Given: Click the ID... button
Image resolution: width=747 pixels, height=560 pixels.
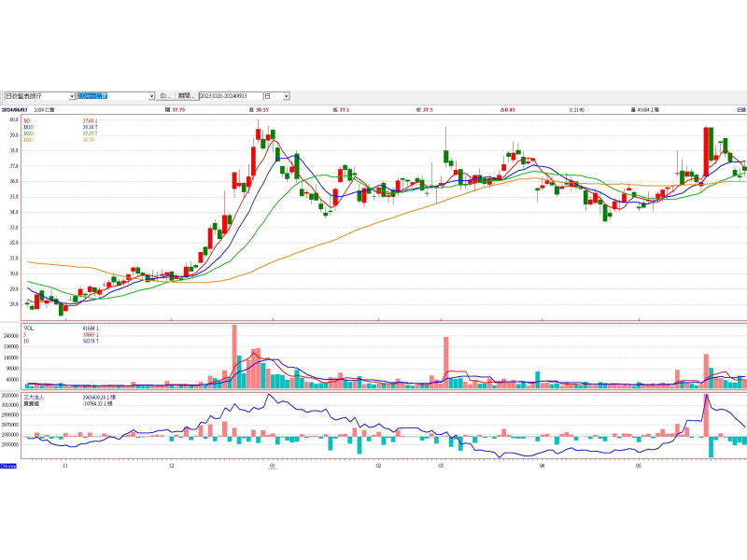Looking at the screenshot, I should 164,96.
